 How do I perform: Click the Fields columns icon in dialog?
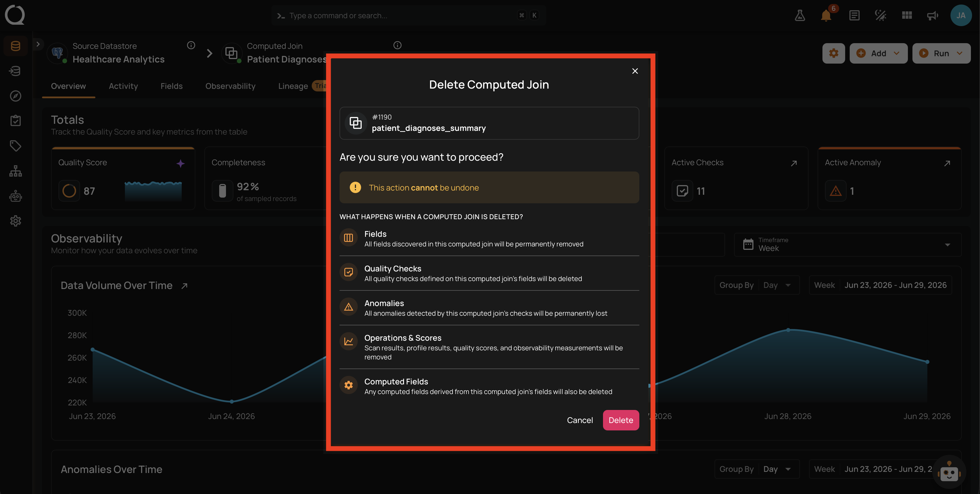[348, 238]
